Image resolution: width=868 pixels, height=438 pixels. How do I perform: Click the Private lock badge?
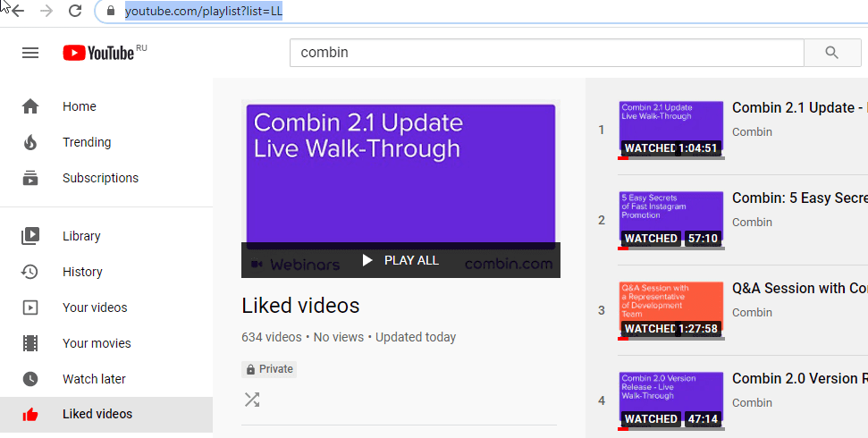[x=269, y=369]
